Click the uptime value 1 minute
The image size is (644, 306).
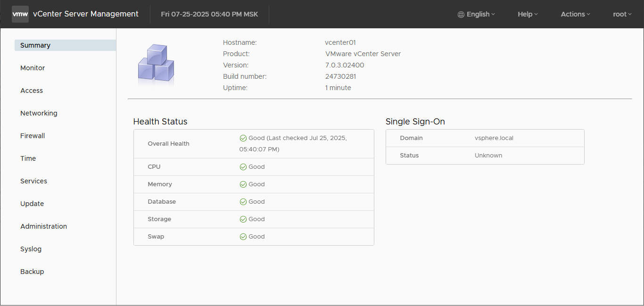[x=338, y=88]
